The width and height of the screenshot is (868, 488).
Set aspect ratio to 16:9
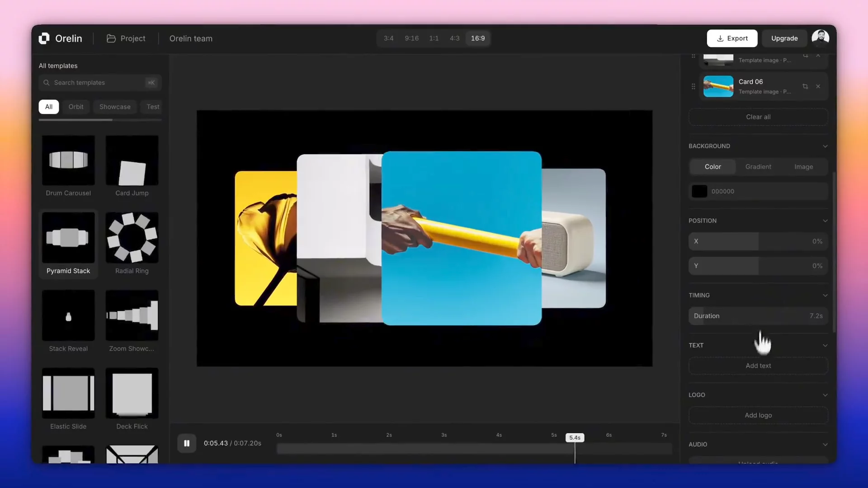coord(478,38)
